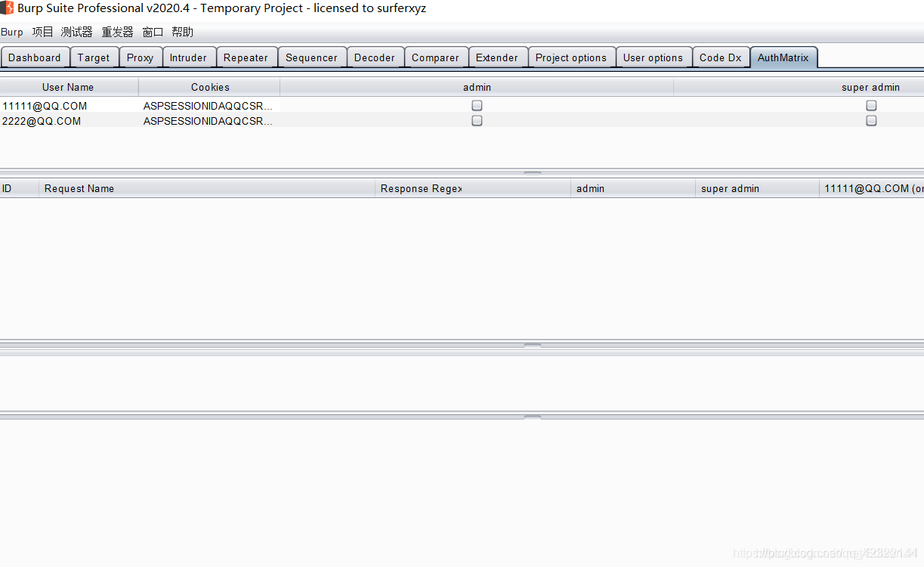Open the 测试器 menu

coord(76,32)
